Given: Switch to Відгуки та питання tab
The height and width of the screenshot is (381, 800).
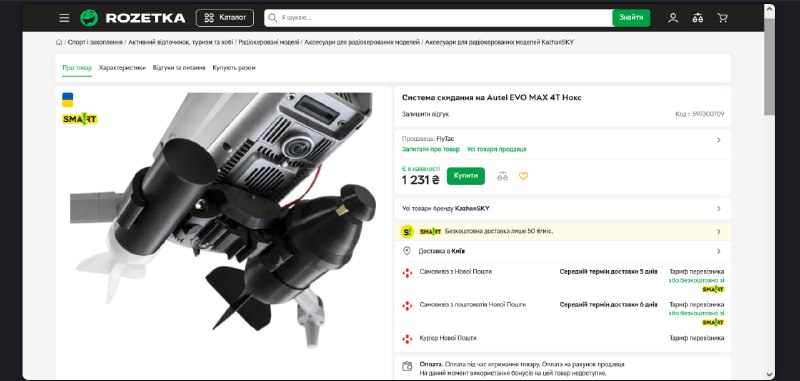Looking at the screenshot, I should (179, 68).
